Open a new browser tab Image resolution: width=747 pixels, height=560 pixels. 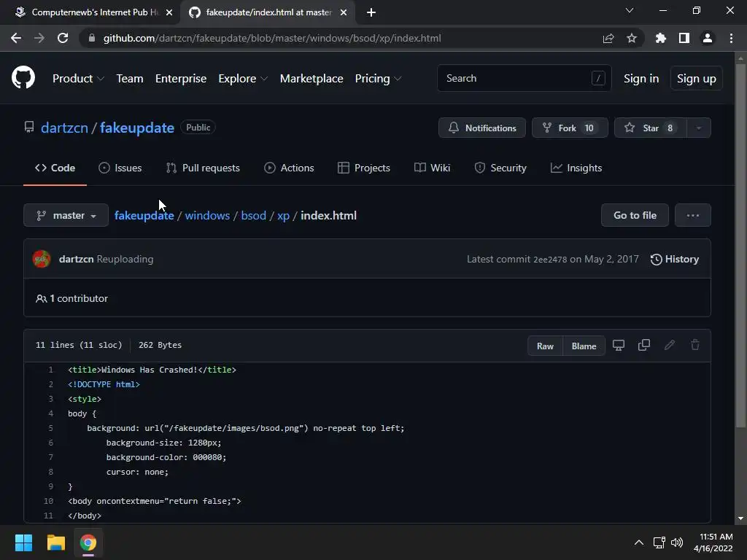point(371,12)
